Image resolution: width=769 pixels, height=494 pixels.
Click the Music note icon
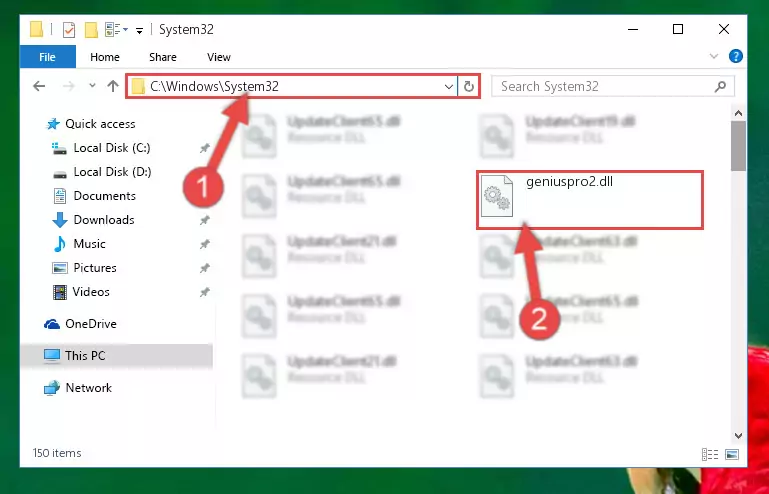(59, 244)
